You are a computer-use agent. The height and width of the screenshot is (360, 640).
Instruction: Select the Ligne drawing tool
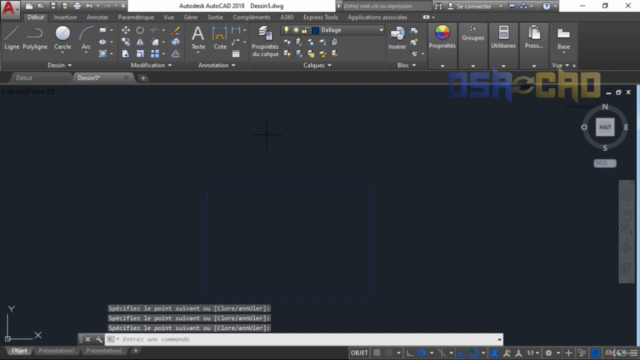coord(11,38)
